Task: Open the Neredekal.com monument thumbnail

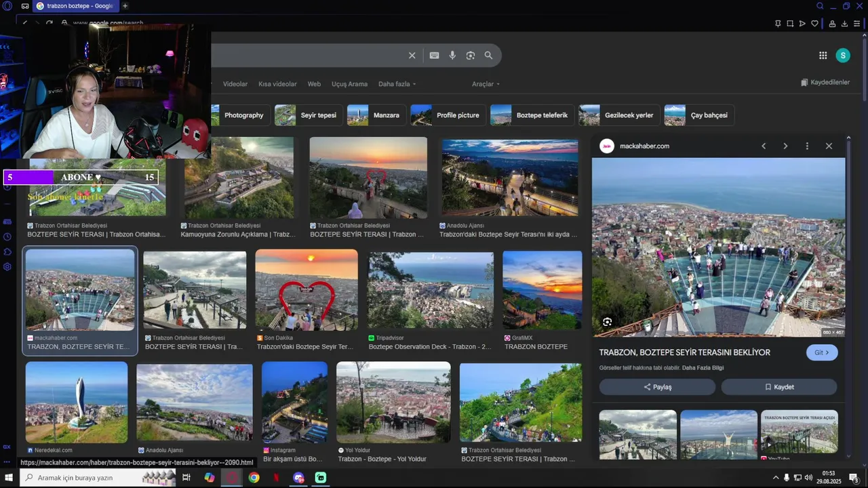Action: click(x=77, y=403)
